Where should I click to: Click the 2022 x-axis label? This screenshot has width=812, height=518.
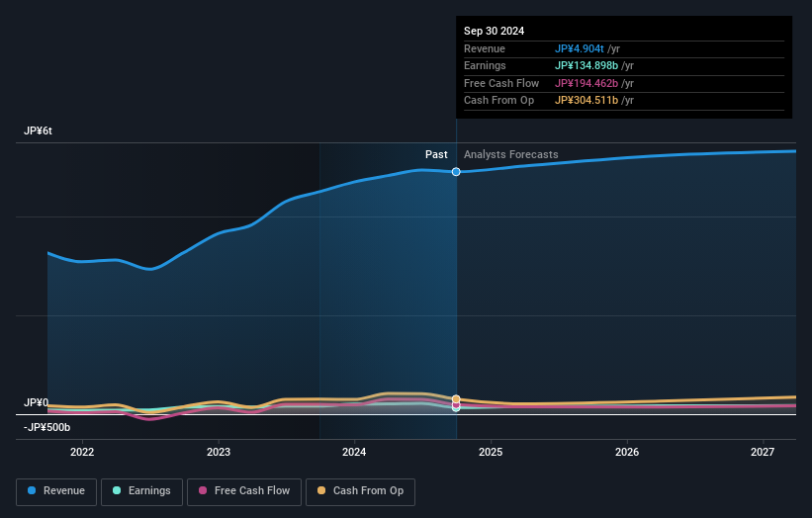[82, 452]
